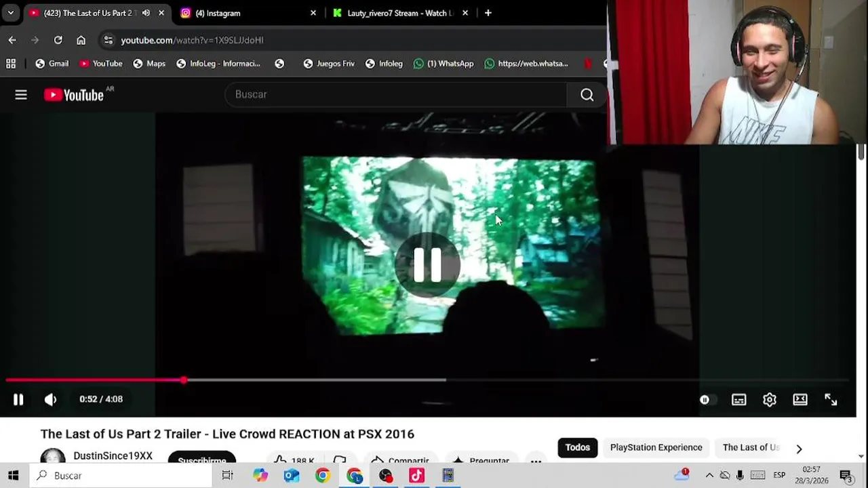
Task: Go back in browser history
Action: [12, 40]
